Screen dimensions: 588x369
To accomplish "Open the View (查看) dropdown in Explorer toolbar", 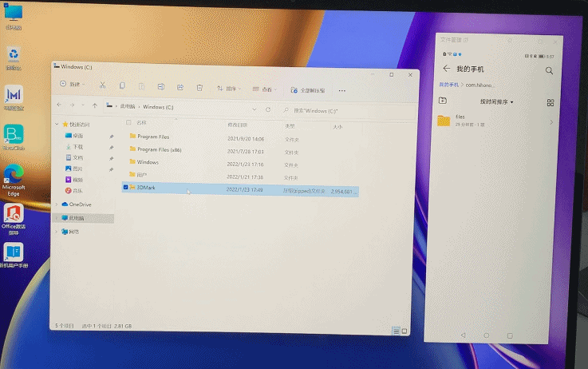I will click(265, 89).
